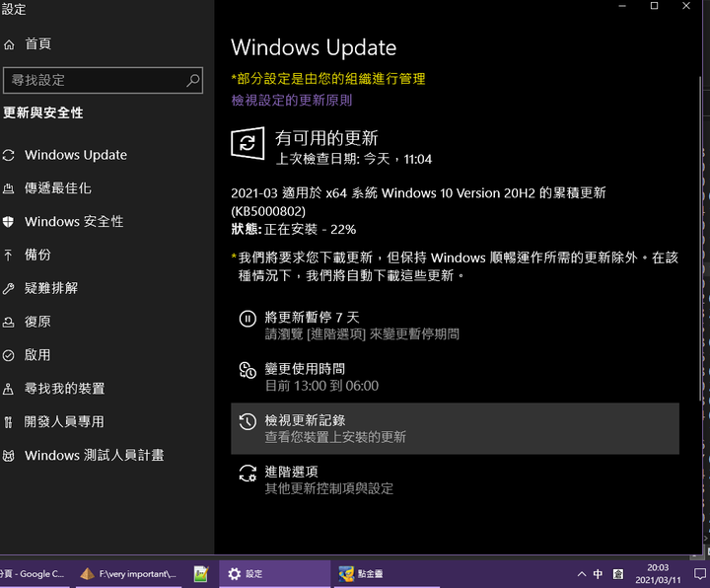Viewport: 710px width, 588px height.
Task: Click the 復原 recovery icon in sidebar
Action: [x=8, y=322]
